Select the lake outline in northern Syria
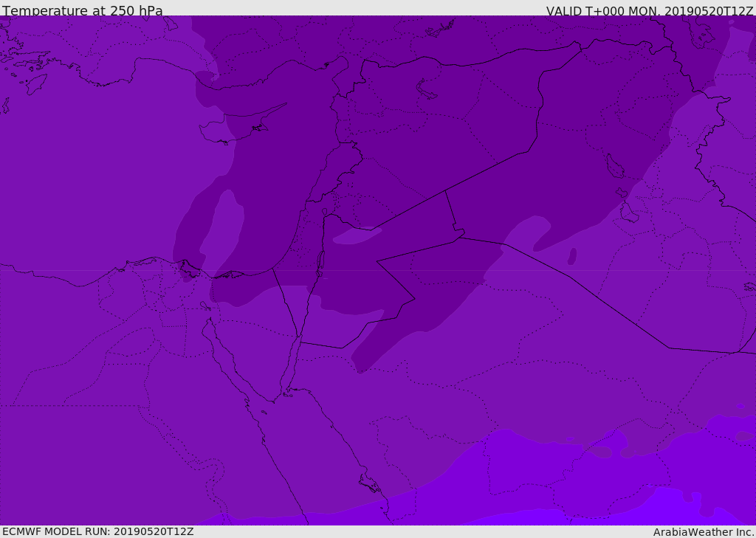The height and width of the screenshot is (538, 756). [427, 90]
